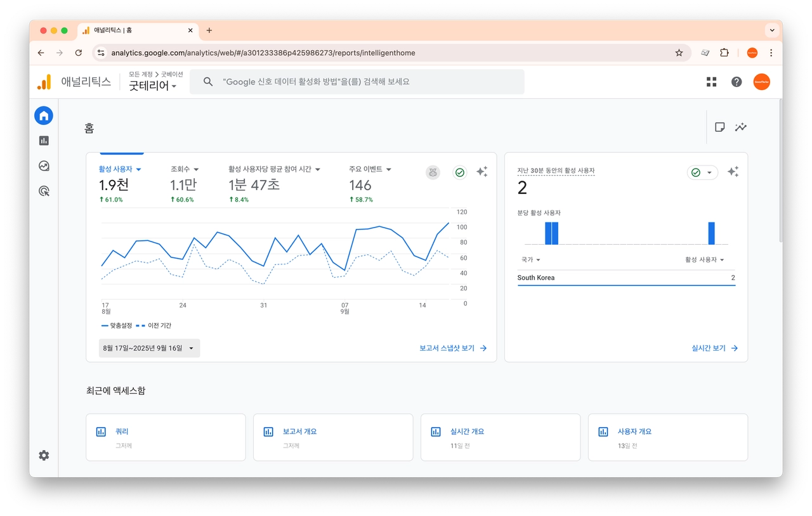
Task: Open the Advertising icon in left sidebar
Action: coord(44,191)
